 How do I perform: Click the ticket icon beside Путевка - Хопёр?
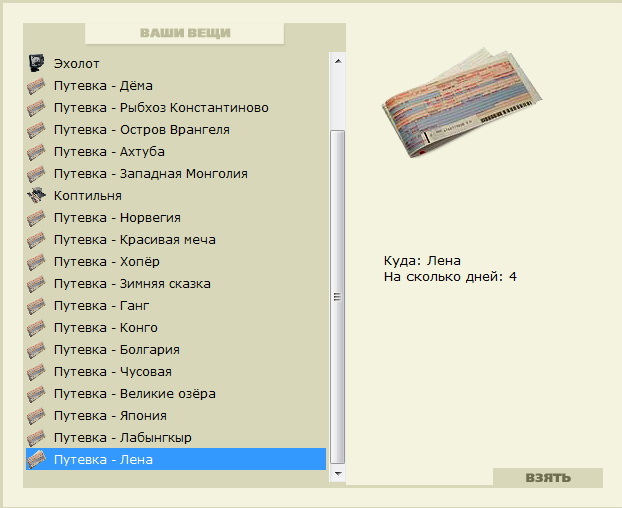pos(36,262)
